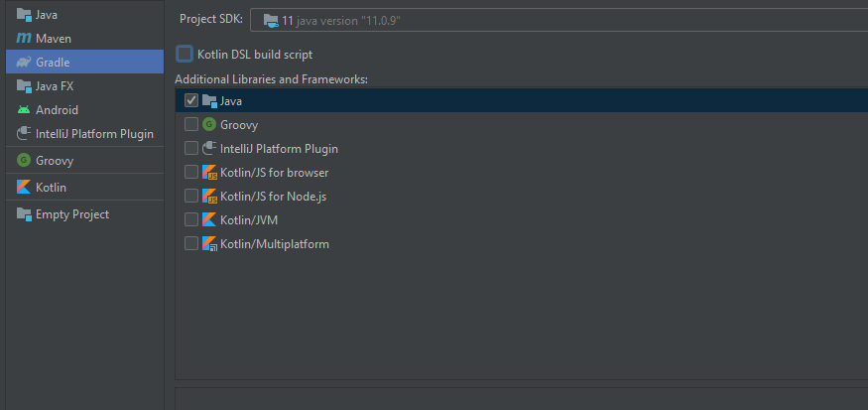Click 'java version "11.0.9"' text
This screenshot has width=868, height=410.
(349, 22)
